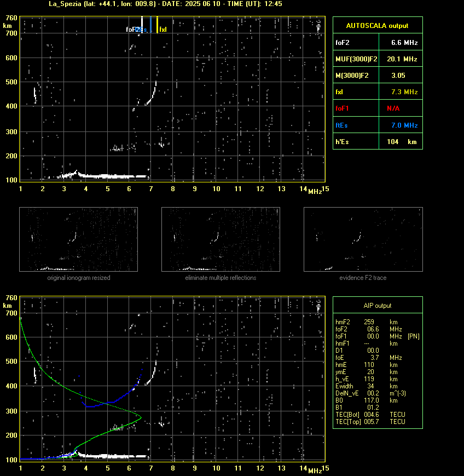Click the fxI value 7.3 MHz

404,91
